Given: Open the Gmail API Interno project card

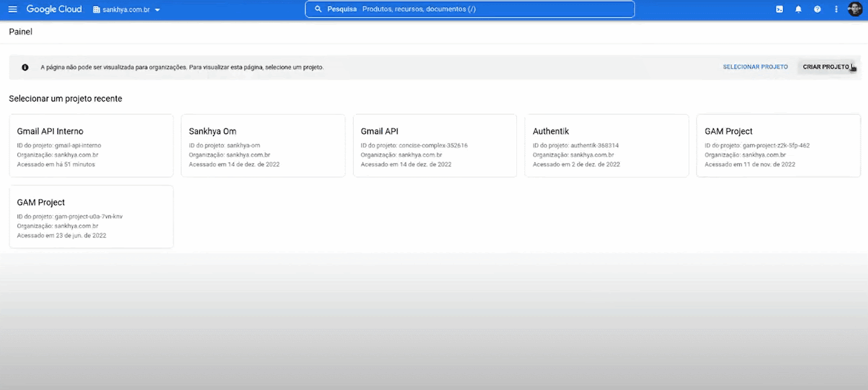Looking at the screenshot, I should point(91,145).
